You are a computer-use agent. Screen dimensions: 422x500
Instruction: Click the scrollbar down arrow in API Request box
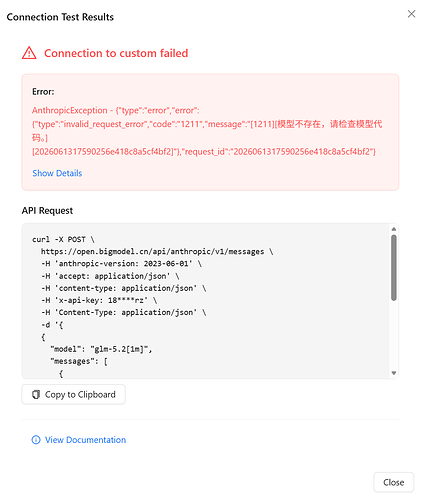click(394, 373)
